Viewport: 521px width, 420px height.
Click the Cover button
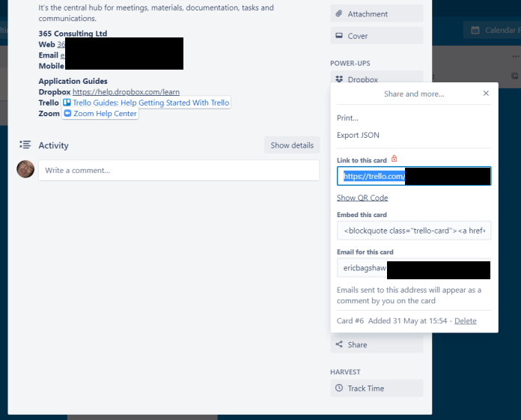[x=377, y=35]
